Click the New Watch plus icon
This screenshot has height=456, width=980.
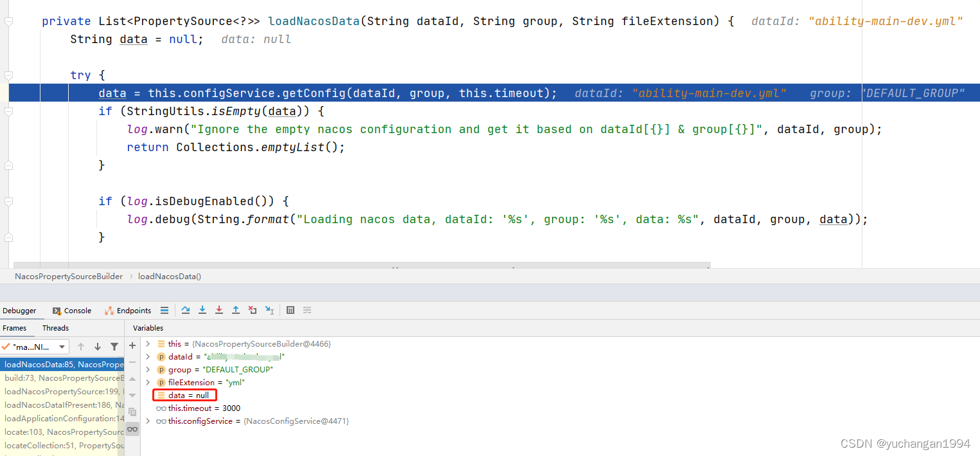click(132, 345)
